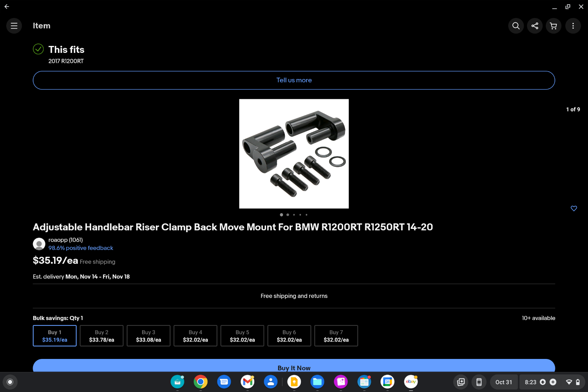Open the Contacts app in shelf

(x=270, y=382)
